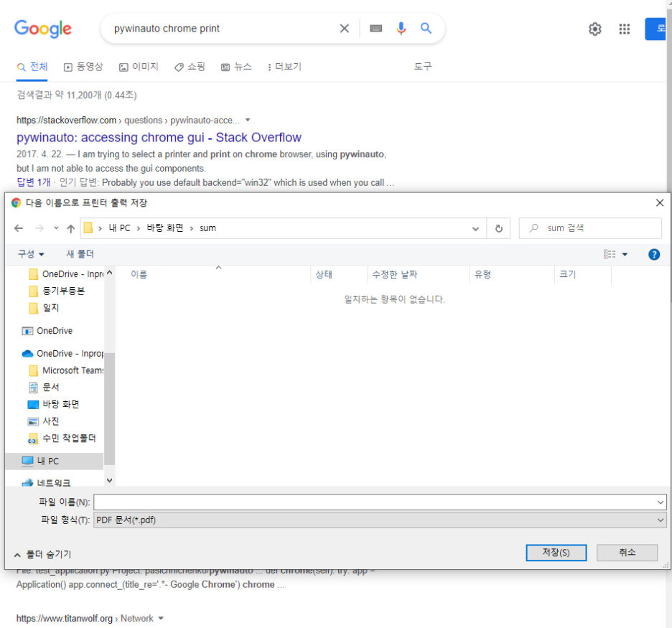Change the file list view layout icon
Viewport: 672px width, 628px height.
coord(610,255)
